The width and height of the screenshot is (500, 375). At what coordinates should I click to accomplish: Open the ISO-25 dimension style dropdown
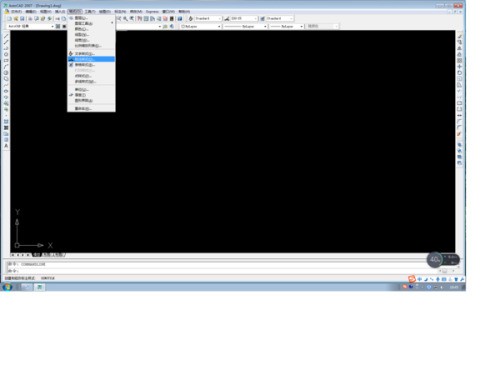[244, 18]
